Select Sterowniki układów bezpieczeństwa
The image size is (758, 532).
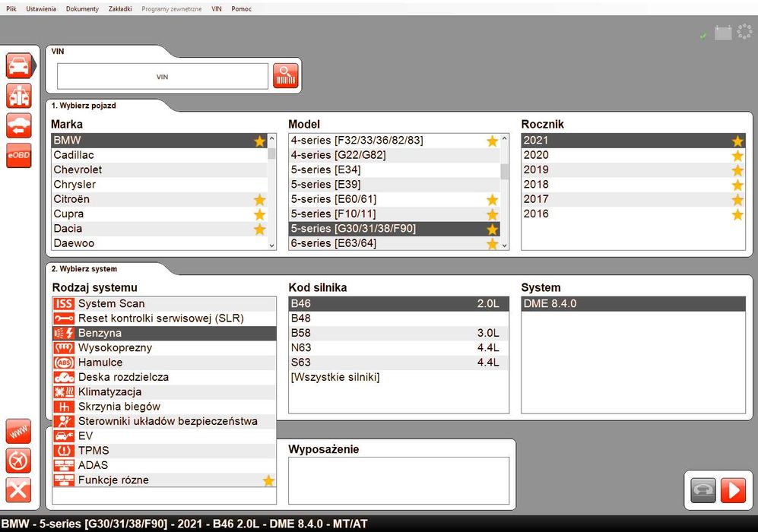point(164,421)
